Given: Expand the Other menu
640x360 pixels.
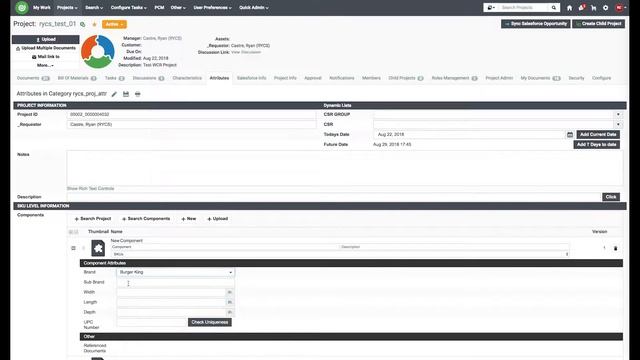Looking at the screenshot, I should point(178,8).
